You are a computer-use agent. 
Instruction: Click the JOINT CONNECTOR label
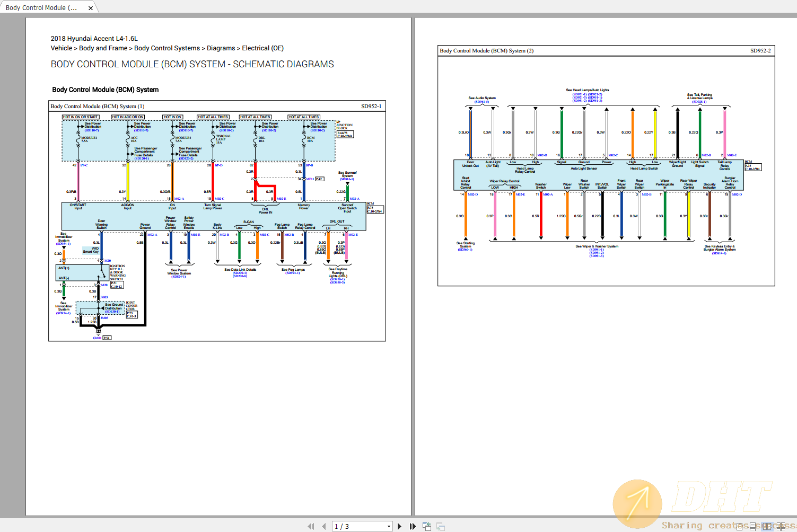click(x=132, y=306)
